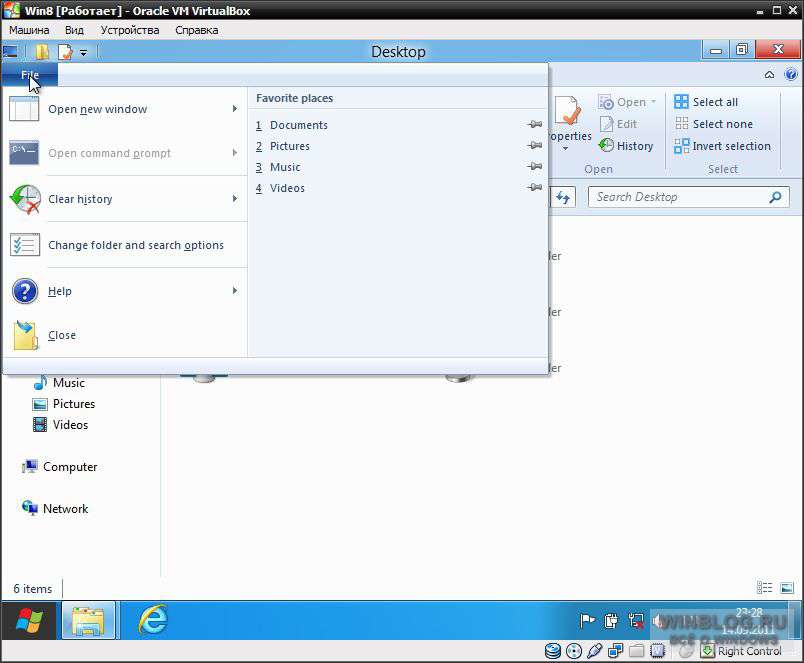Expand Clear history submenu arrow
This screenshot has height=663, width=804.
click(234, 198)
